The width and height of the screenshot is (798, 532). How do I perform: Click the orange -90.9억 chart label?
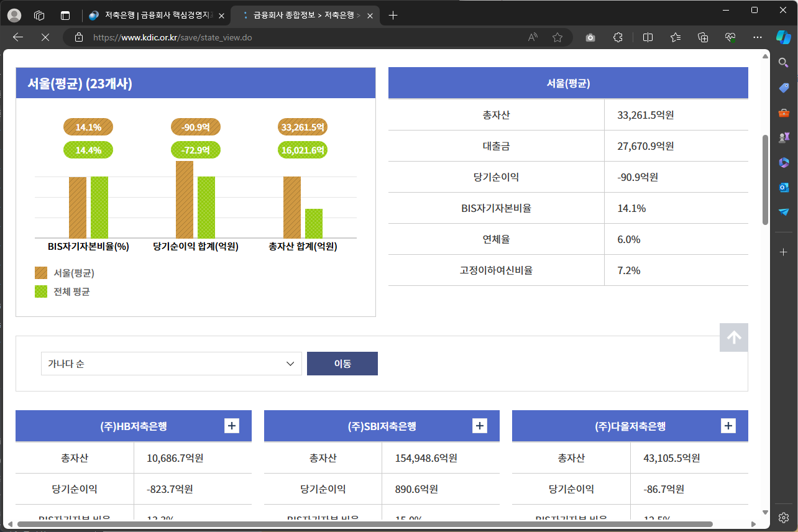[x=196, y=127]
